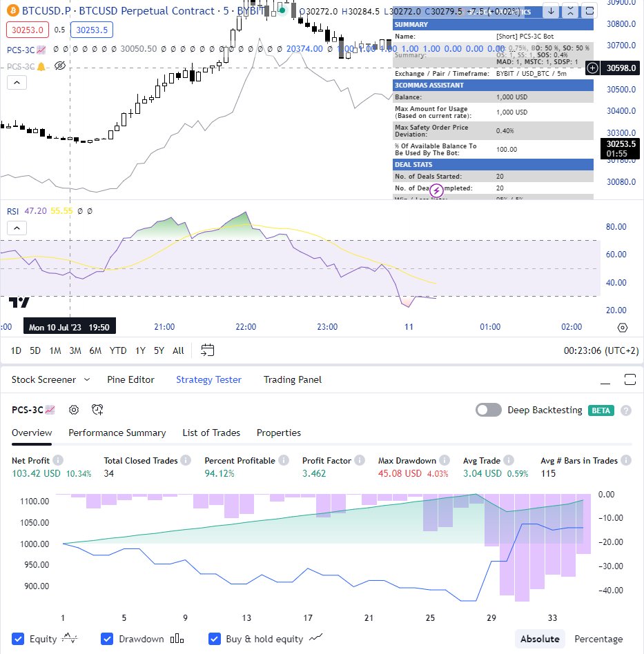This screenshot has width=644, height=654.
Task: Click the strategy alert clock icon
Action: point(97,410)
